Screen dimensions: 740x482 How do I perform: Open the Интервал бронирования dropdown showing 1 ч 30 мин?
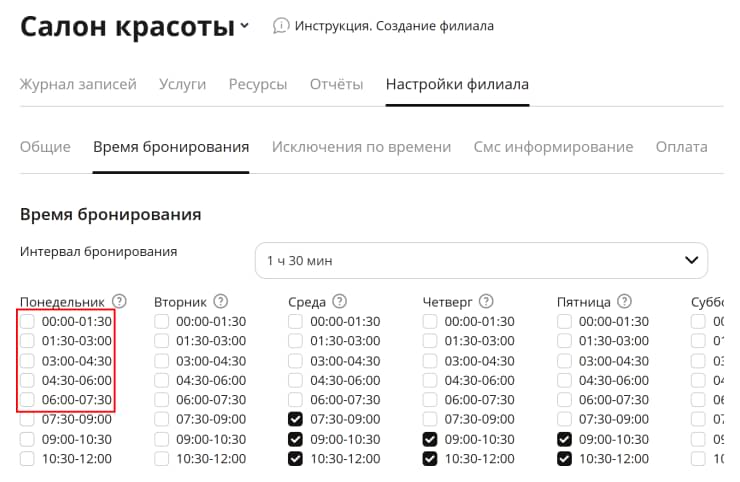481,261
